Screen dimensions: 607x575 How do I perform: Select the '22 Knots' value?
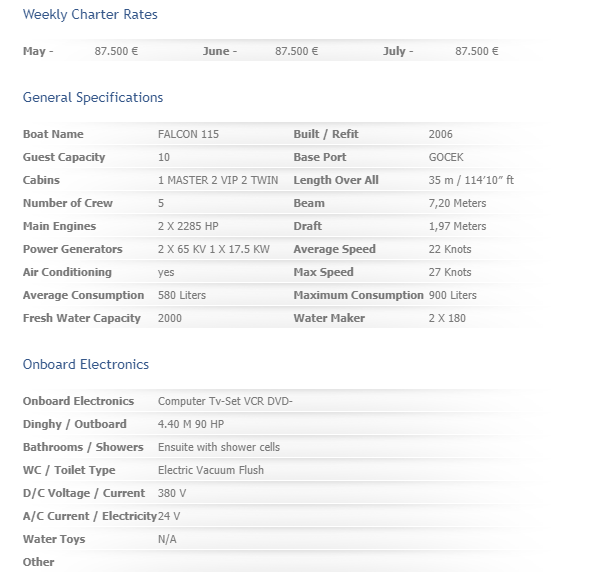click(450, 249)
